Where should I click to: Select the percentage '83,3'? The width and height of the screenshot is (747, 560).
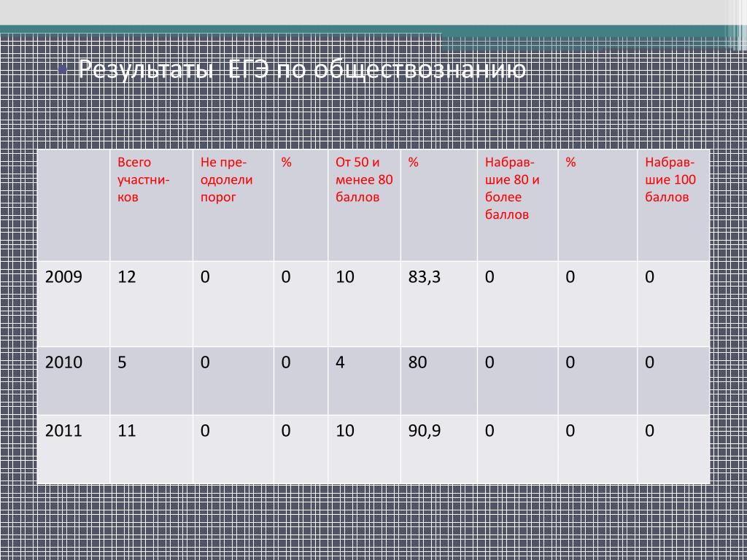tap(425, 277)
